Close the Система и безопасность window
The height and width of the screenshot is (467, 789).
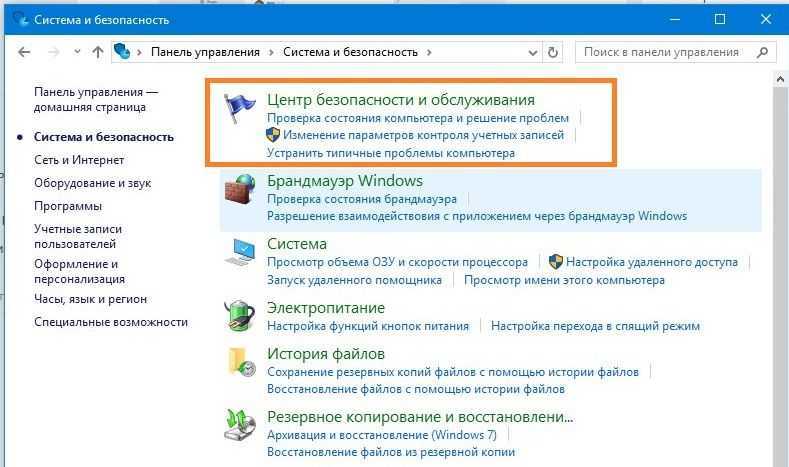[765, 19]
